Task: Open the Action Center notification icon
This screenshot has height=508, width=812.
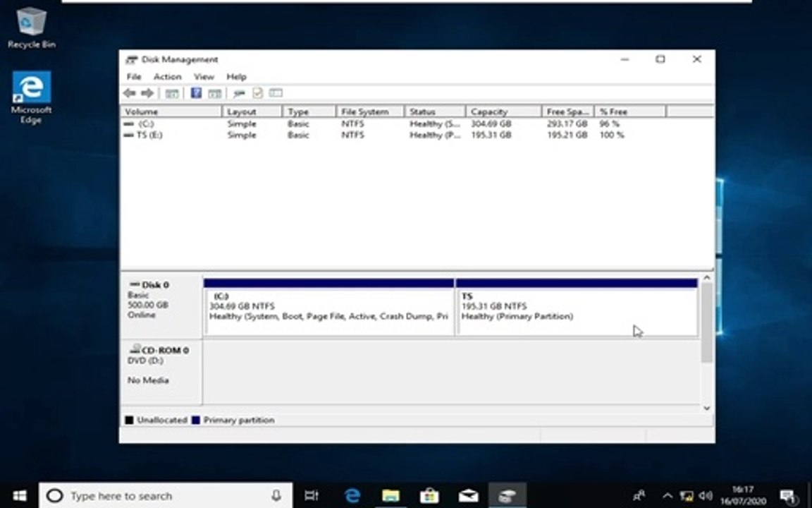Action: coord(788,496)
